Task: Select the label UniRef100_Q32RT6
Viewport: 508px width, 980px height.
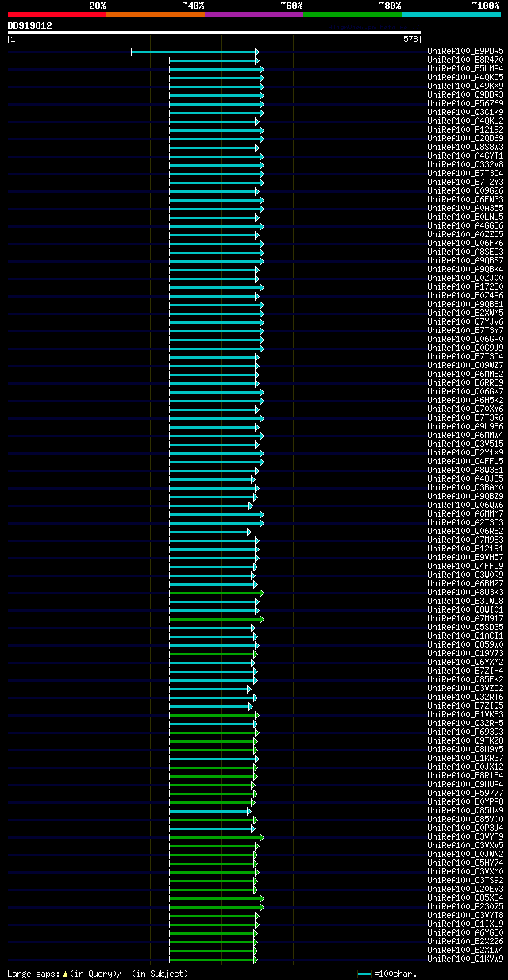Action: [465, 697]
